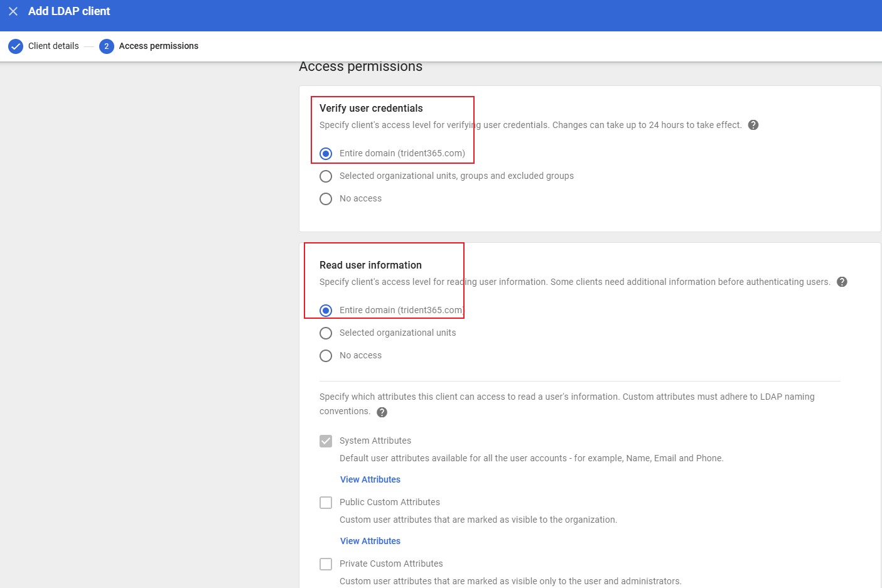The height and width of the screenshot is (588, 882).
Task: Click the Client details completed checkmark icon
Action: 16,46
